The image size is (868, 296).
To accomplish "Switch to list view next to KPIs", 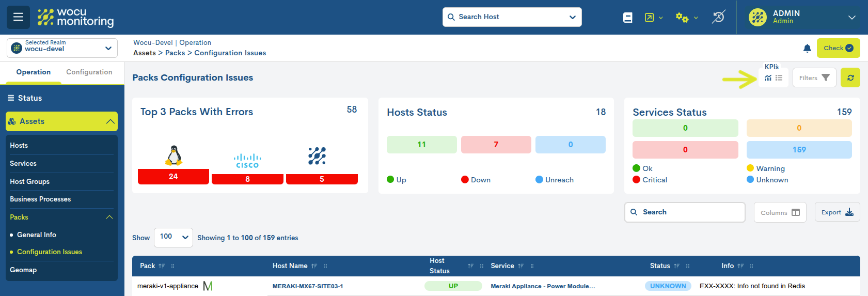I will point(779,78).
